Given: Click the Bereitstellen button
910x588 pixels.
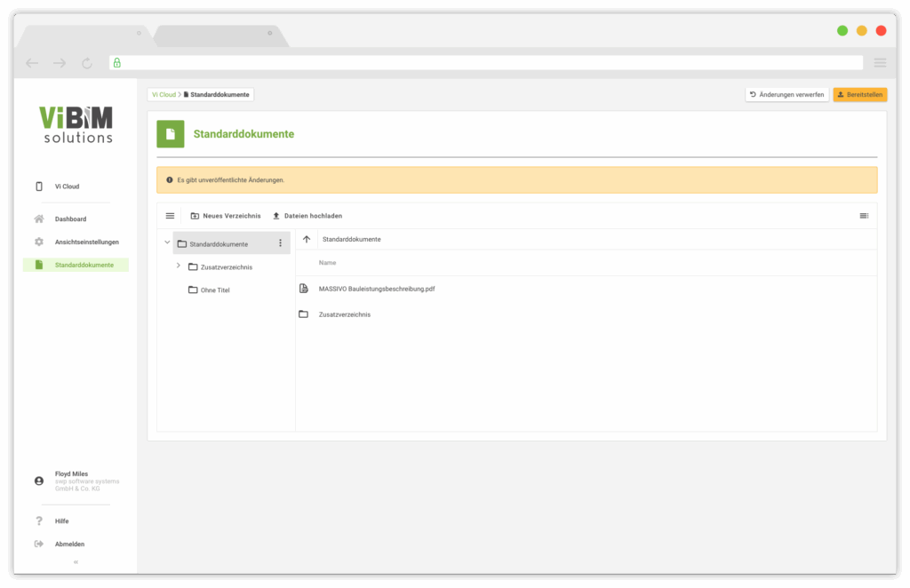Looking at the screenshot, I should (859, 94).
